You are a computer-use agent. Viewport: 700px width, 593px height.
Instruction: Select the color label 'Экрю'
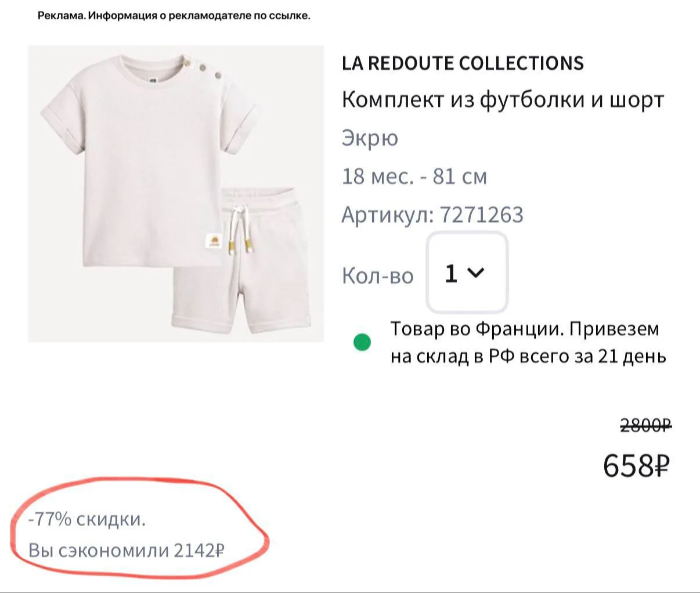click(370, 138)
